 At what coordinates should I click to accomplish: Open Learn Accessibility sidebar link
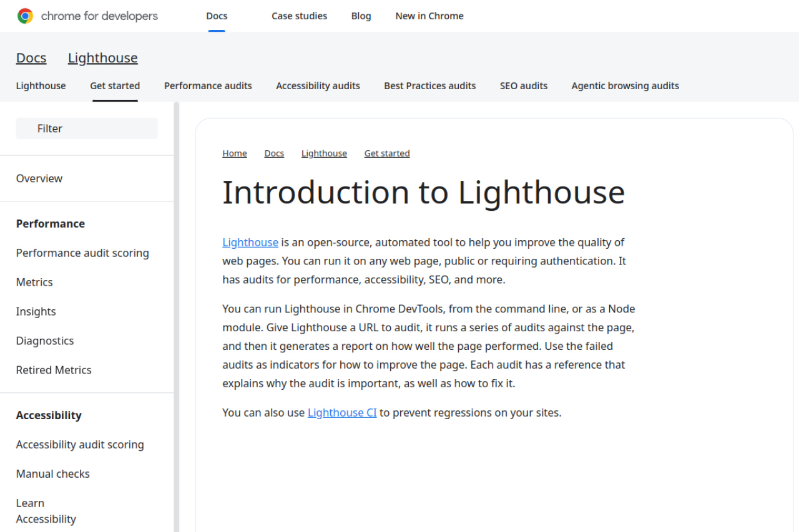[x=46, y=511]
